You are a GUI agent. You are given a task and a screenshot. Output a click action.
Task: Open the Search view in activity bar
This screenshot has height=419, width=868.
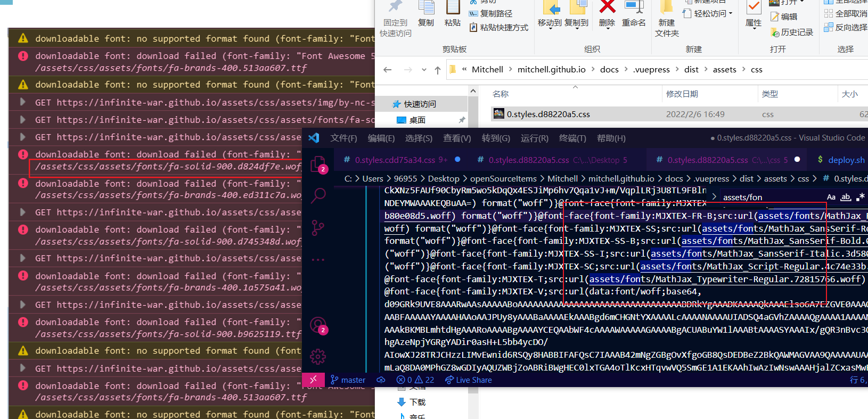318,195
